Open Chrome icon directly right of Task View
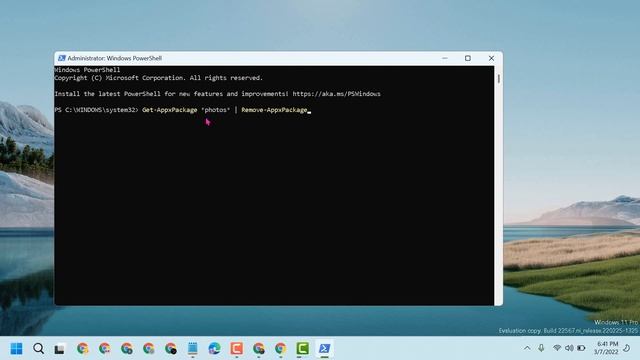 (82, 349)
